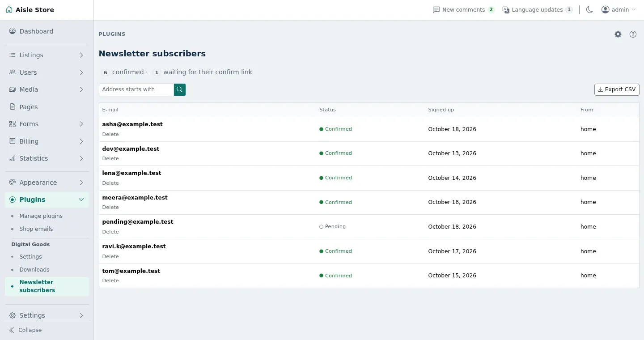The width and height of the screenshot is (644, 340).
Task: Sort by the Signed up column header
Action: [x=441, y=110]
